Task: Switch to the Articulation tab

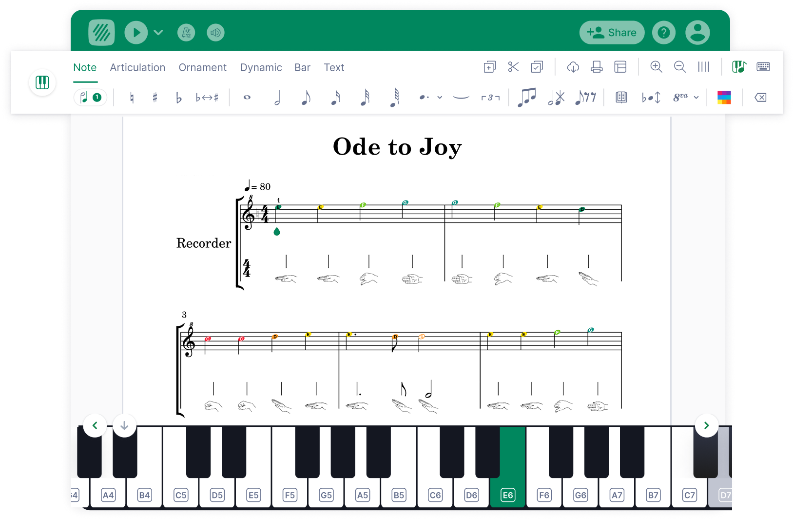Action: pos(137,67)
